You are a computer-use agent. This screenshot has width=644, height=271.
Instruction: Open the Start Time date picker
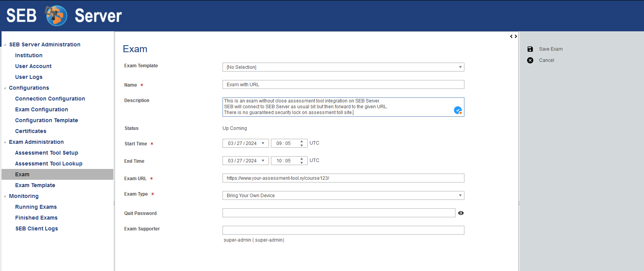pos(263,143)
